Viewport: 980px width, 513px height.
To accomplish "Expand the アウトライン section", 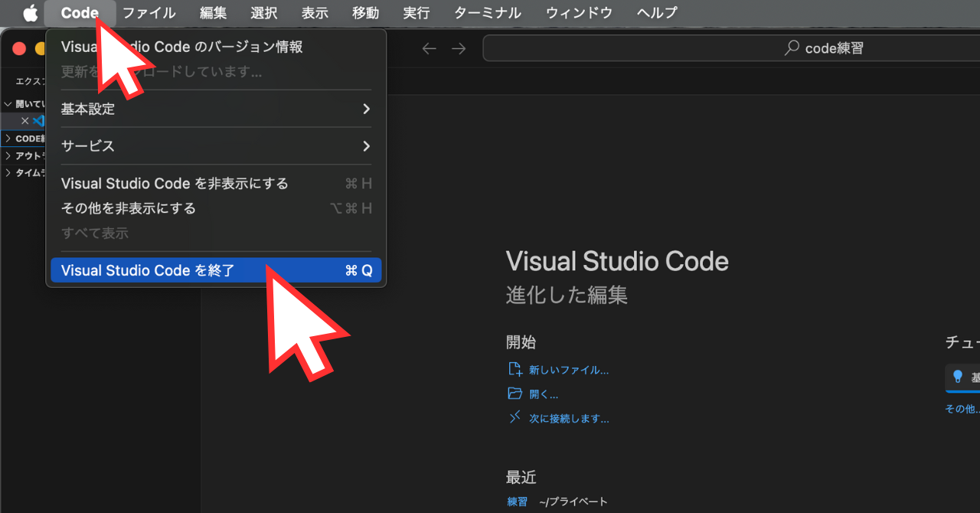I will click(8, 155).
